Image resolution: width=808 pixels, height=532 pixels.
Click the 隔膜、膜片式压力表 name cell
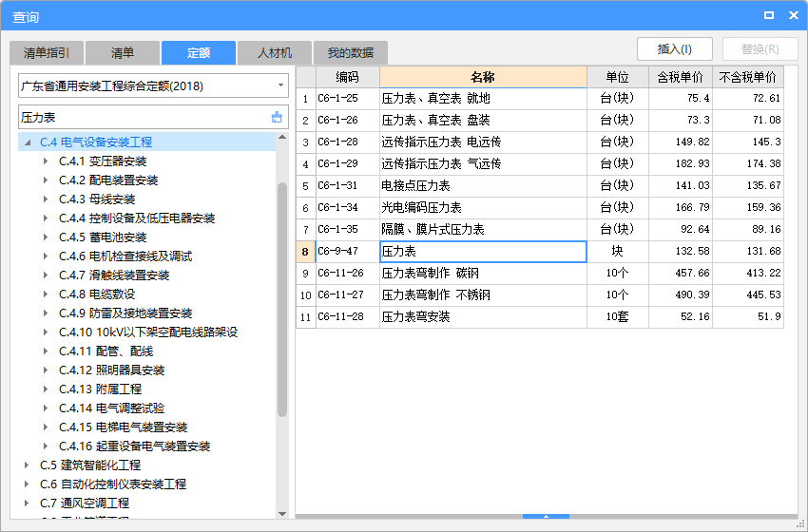click(x=483, y=230)
